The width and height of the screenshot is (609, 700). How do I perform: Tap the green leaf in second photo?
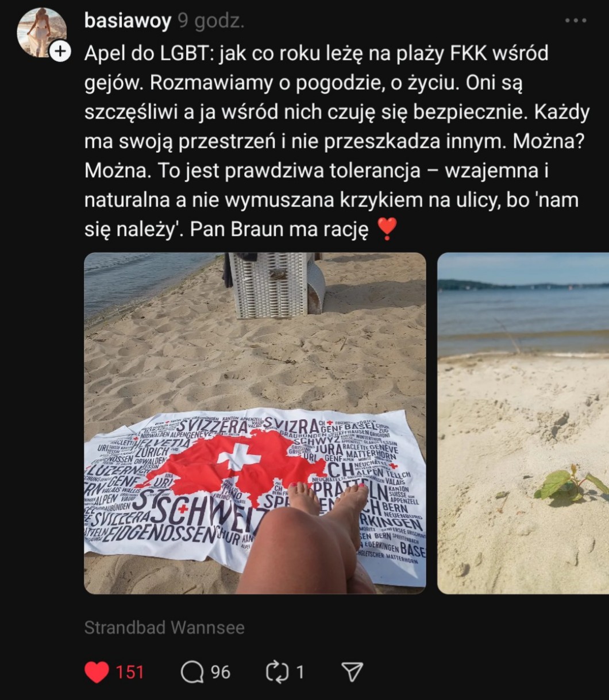(570, 483)
